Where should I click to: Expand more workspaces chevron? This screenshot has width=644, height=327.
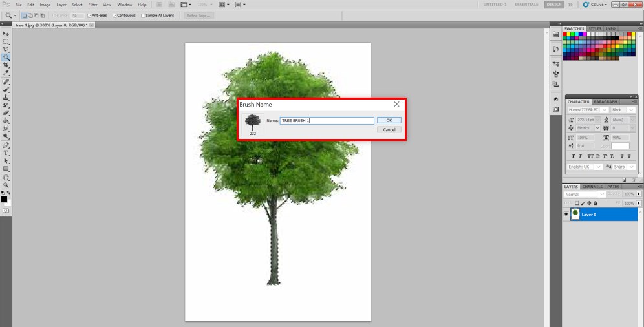[570, 5]
